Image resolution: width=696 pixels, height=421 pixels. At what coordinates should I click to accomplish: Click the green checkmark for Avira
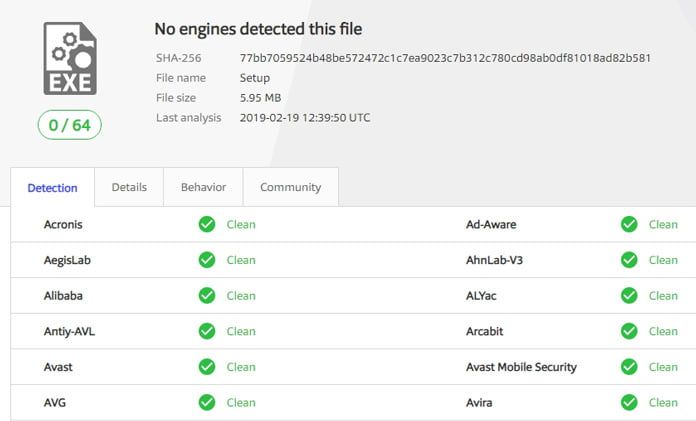click(x=629, y=402)
